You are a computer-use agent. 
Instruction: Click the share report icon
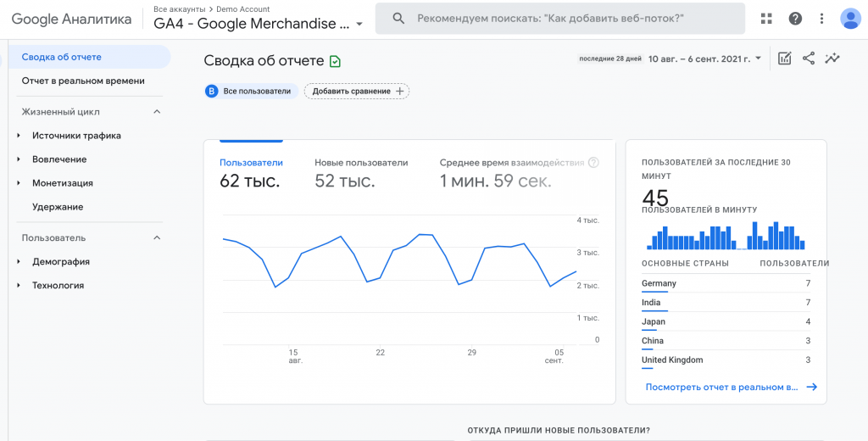point(809,59)
